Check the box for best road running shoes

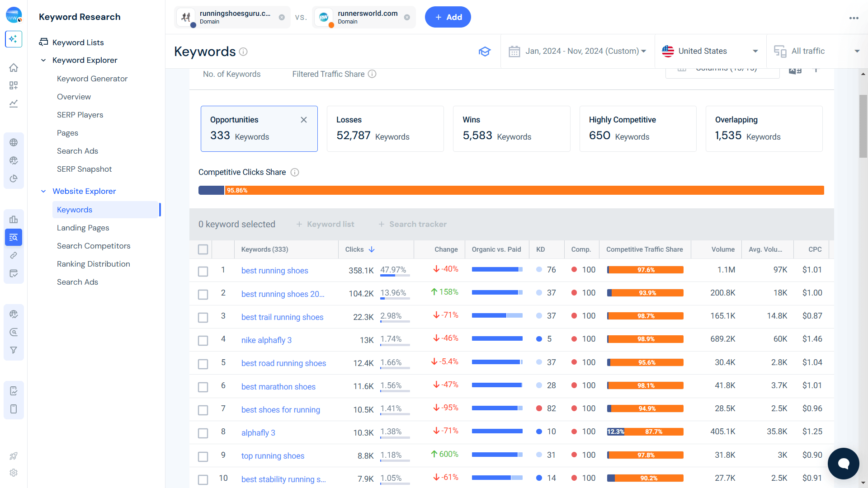(203, 364)
